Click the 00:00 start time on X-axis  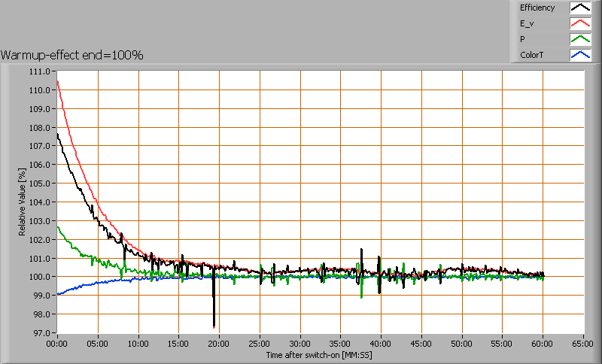click(x=57, y=342)
